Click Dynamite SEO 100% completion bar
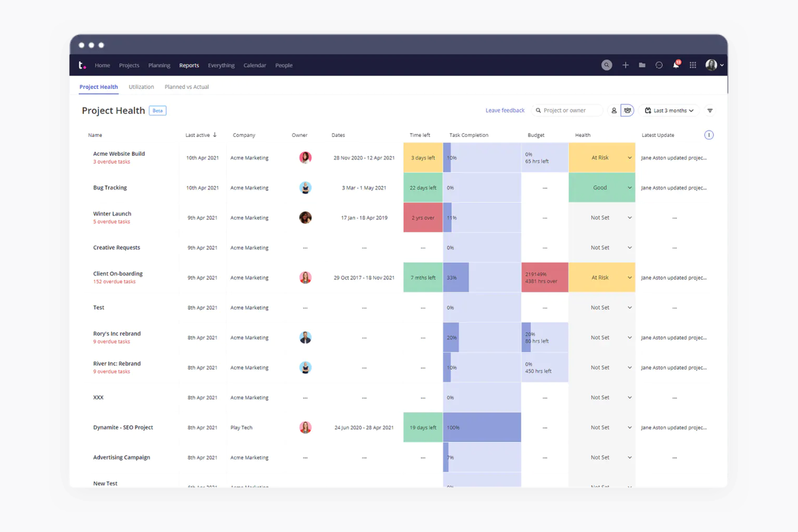This screenshot has height=532, width=798. tap(482, 427)
